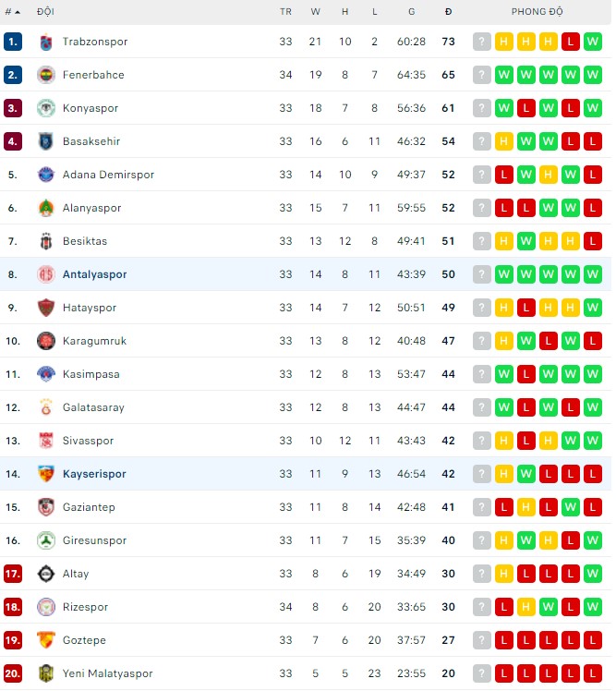Click the Galatasaray team logo
This screenshot has height=691, width=616.
tap(46, 407)
